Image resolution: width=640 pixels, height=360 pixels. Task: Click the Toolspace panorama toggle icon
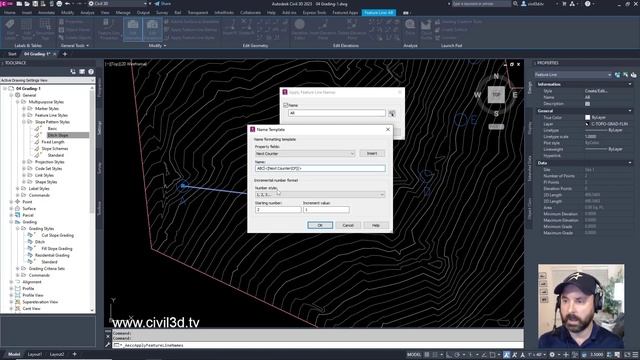pos(82,72)
